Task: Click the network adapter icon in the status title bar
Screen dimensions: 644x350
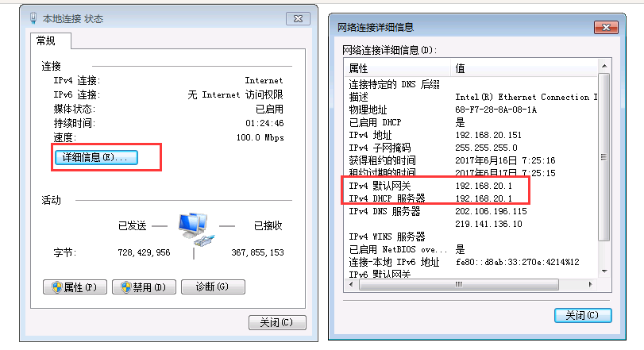Action: point(33,18)
